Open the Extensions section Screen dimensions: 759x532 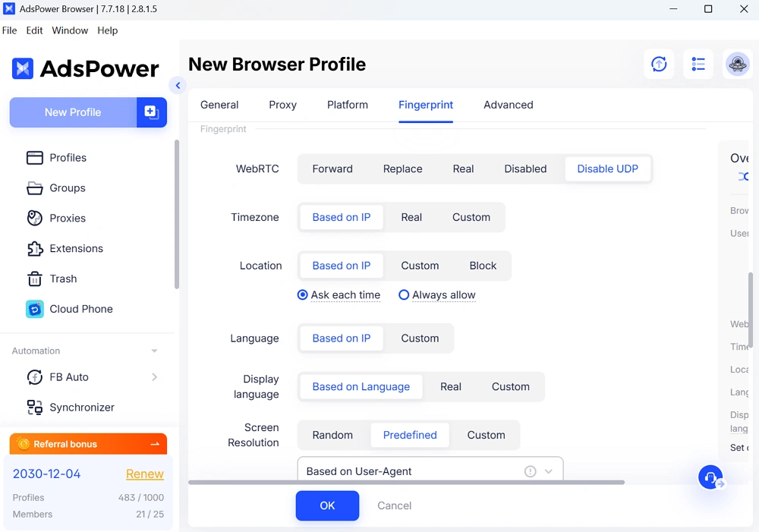[x=74, y=248]
